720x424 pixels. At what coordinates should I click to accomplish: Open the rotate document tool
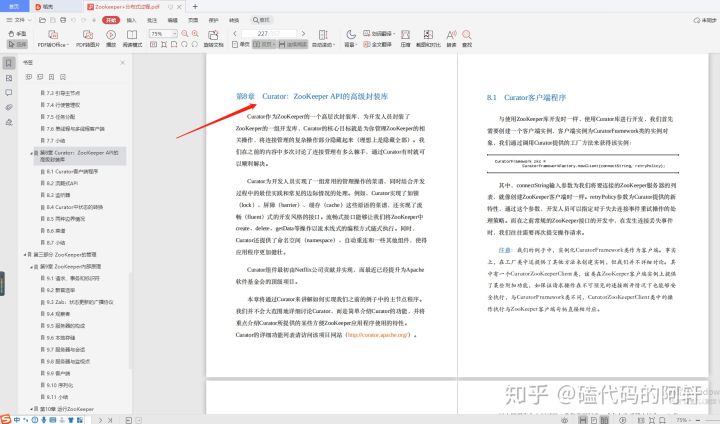(x=213, y=39)
